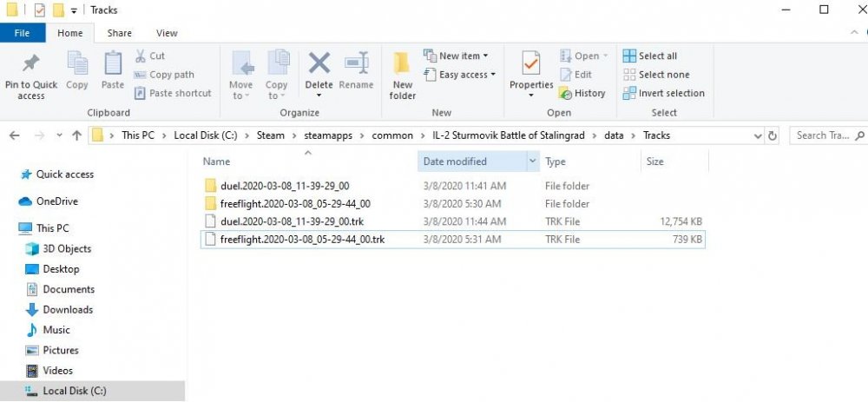Viewport: 868px width, 402px height.
Task: Create a New folder
Action: pyautogui.click(x=403, y=76)
